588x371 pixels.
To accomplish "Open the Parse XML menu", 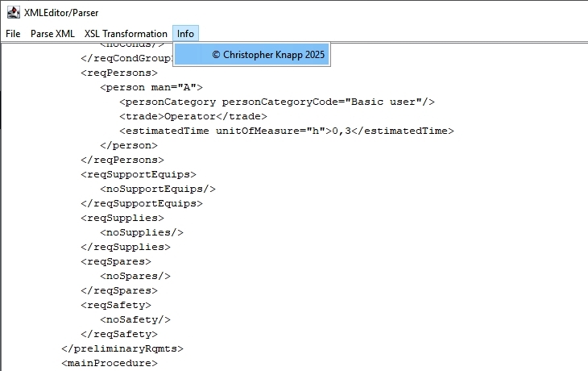I will [x=52, y=34].
